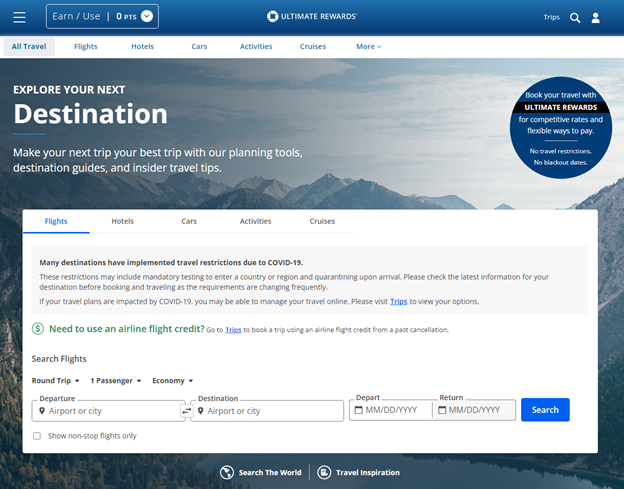Click the Return calendar icon

click(442, 410)
